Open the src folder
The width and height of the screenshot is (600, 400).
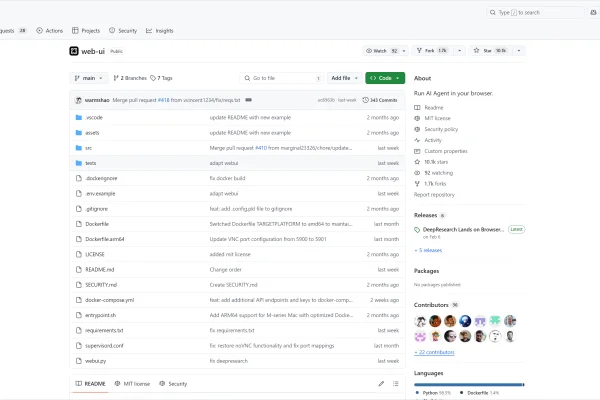coord(88,148)
